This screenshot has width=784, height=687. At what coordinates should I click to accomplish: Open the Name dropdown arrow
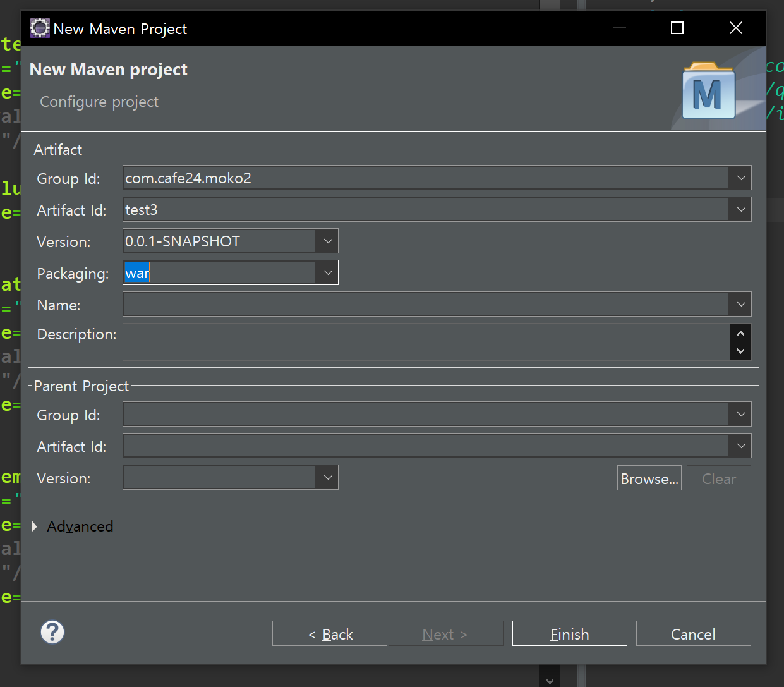tap(740, 305)
